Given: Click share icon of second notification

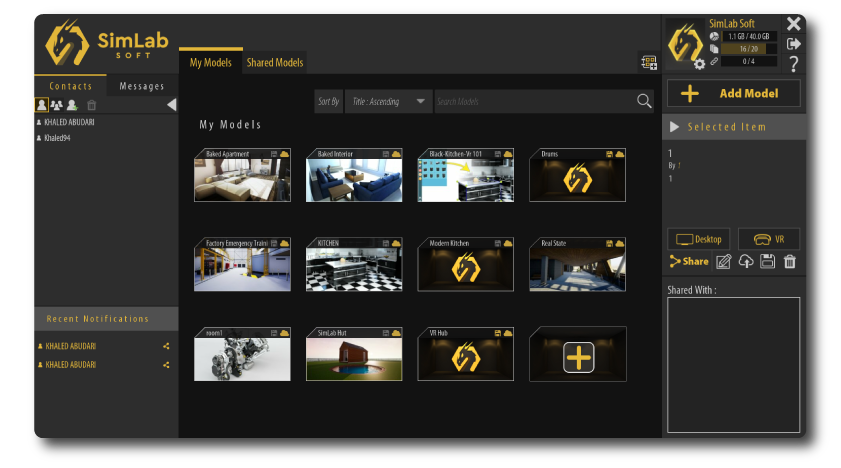Looking at the screenshot, I should 166,365.
